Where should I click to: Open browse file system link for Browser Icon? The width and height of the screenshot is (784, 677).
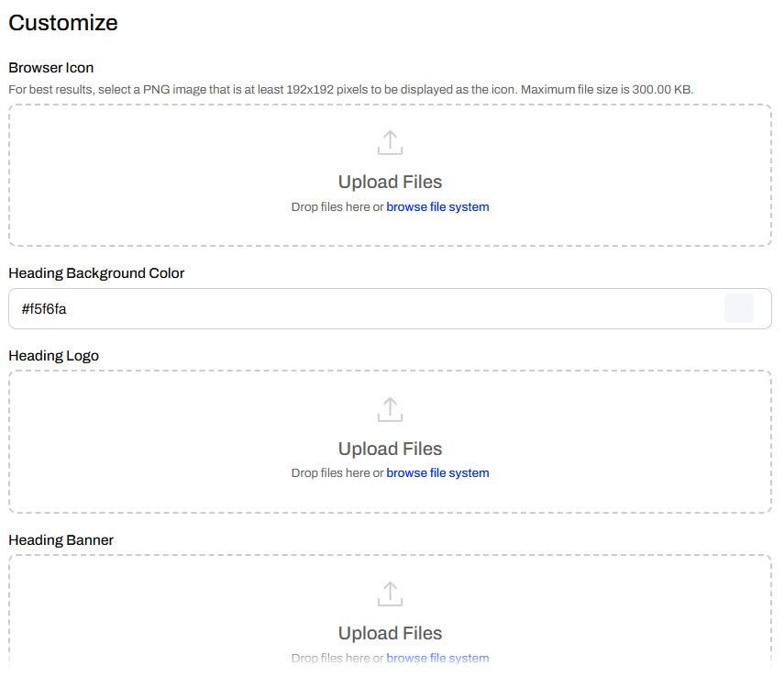coord(437,207)
